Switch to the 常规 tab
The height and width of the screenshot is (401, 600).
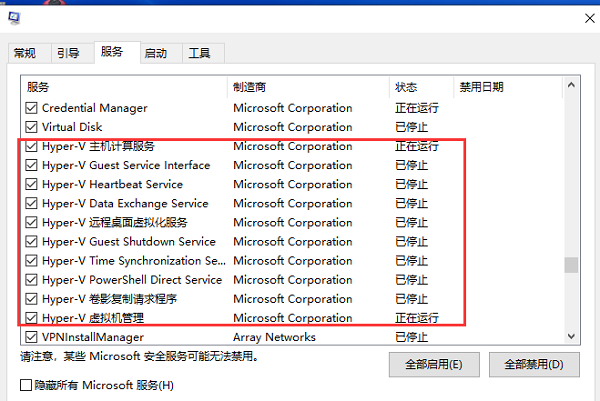(x=25, y=53)
